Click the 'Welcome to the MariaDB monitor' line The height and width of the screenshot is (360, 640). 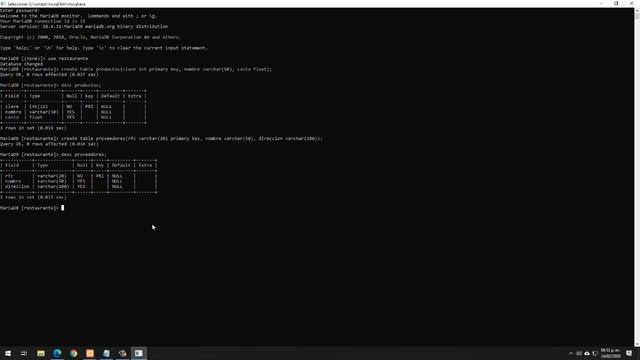(78, 16)
